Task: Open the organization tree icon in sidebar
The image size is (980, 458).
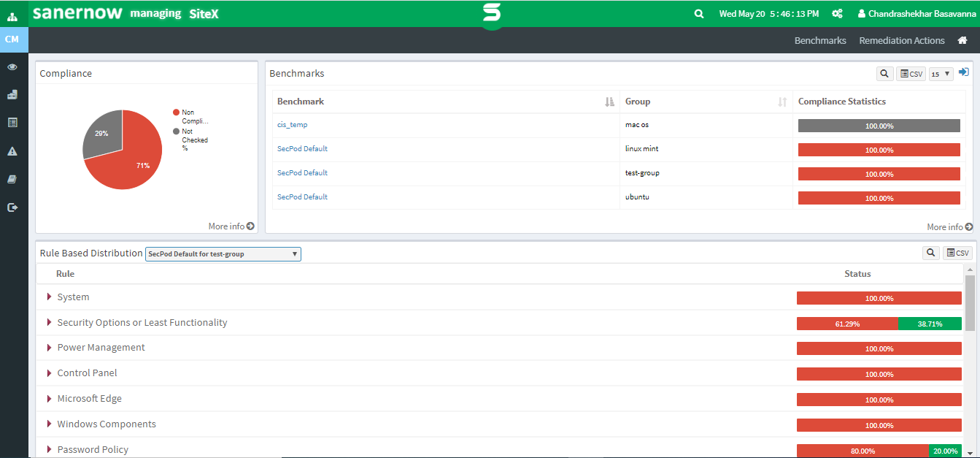Action: click(x=12, y=16)
